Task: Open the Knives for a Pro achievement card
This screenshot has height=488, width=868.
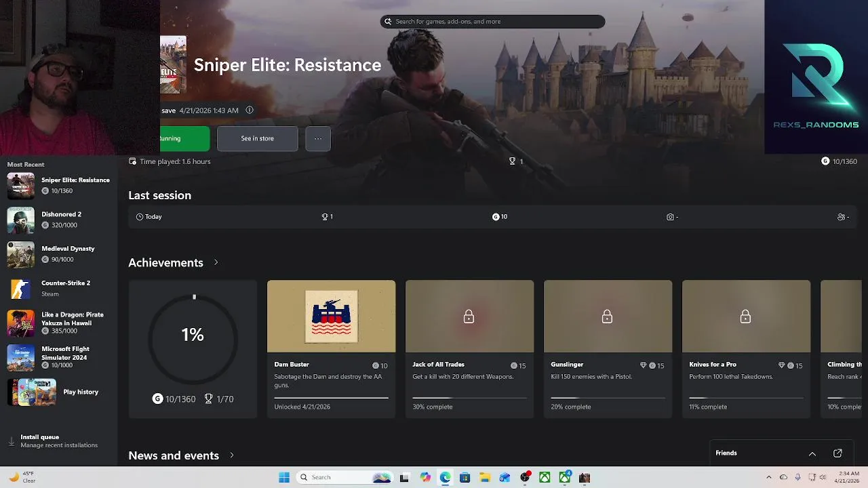Action: tap(746, 348)
